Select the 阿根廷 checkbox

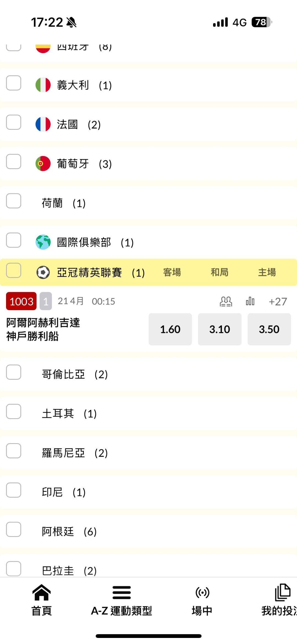coord(14,529)
